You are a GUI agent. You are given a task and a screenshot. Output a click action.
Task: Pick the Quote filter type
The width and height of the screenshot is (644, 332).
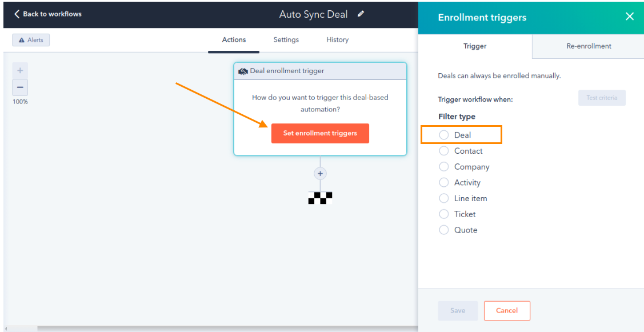point(444,230)
